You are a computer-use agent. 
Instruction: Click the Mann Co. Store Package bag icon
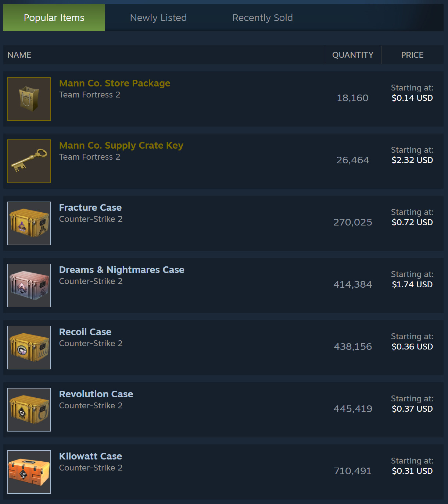coord(29,99)
